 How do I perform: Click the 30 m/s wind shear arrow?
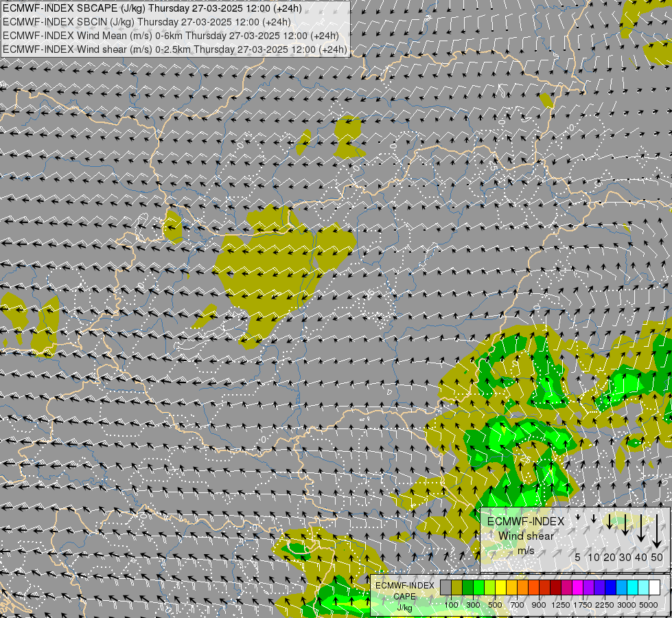pos(625,525)
